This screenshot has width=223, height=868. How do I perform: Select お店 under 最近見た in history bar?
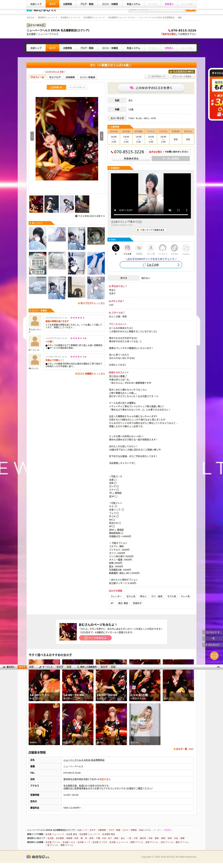pos(31,667)
